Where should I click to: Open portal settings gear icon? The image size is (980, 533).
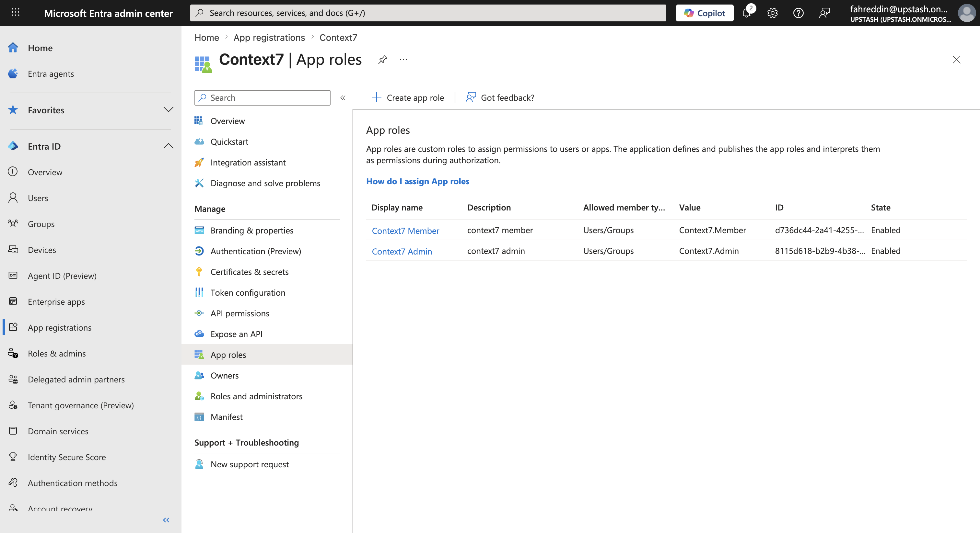pyautogui.click(x=772, y=13)
